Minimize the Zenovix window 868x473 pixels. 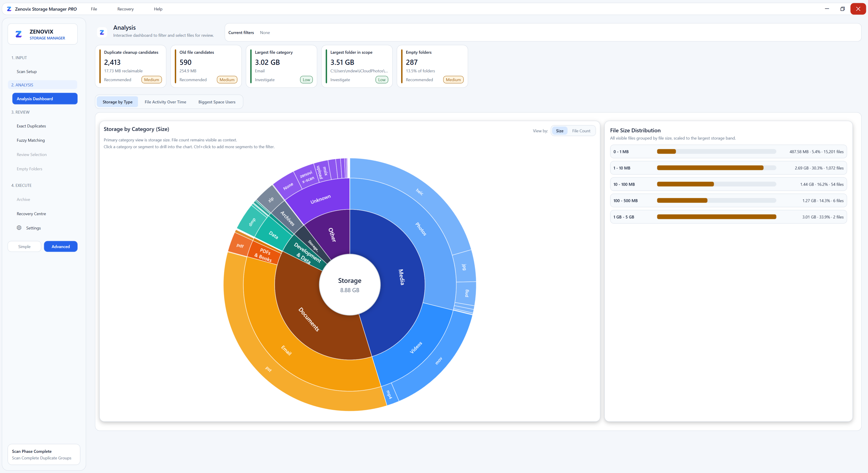tap(827, 9)
